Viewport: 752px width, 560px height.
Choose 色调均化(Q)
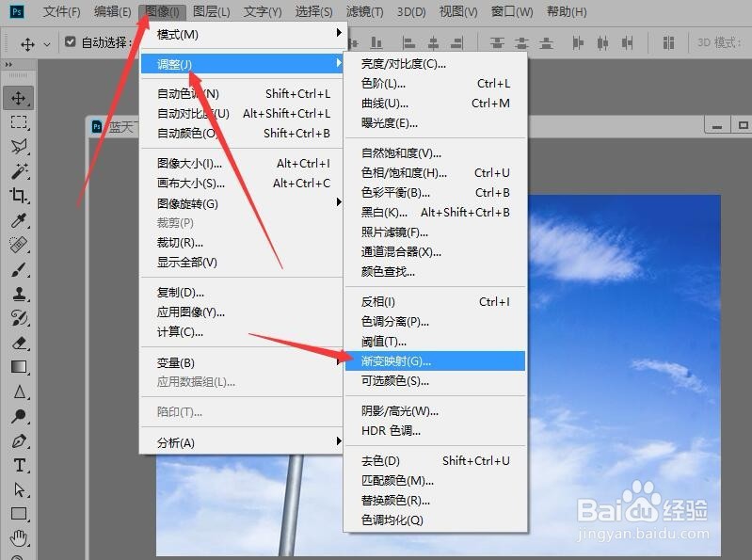point(435,520)
